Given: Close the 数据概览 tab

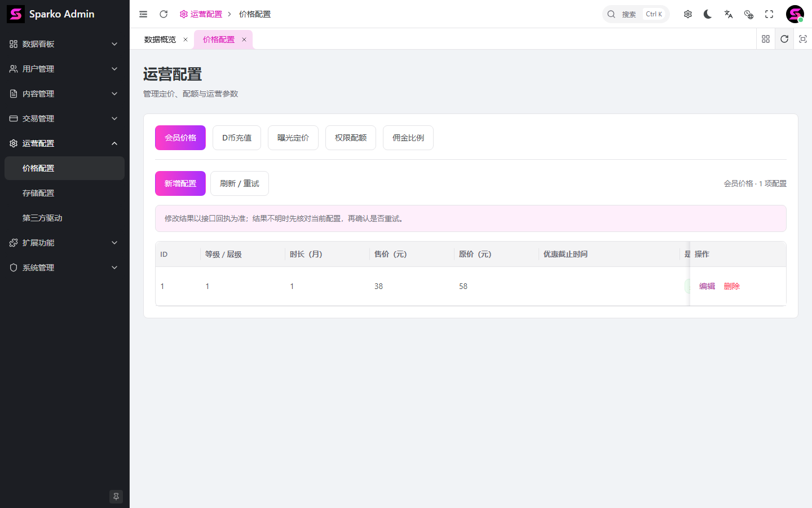Looking at the screenshot, I should tap(186, 40).
